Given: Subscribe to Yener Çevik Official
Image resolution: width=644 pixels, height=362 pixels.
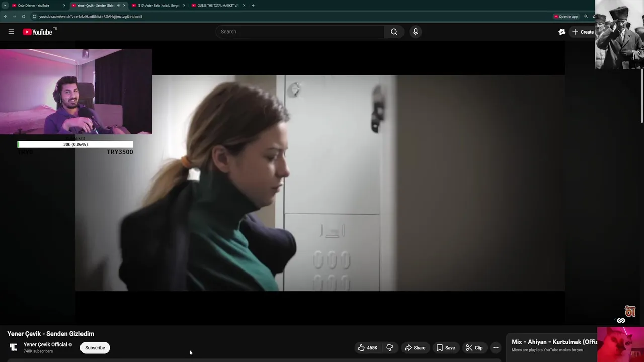Looking at the screenshot, I should coord(95,348).
